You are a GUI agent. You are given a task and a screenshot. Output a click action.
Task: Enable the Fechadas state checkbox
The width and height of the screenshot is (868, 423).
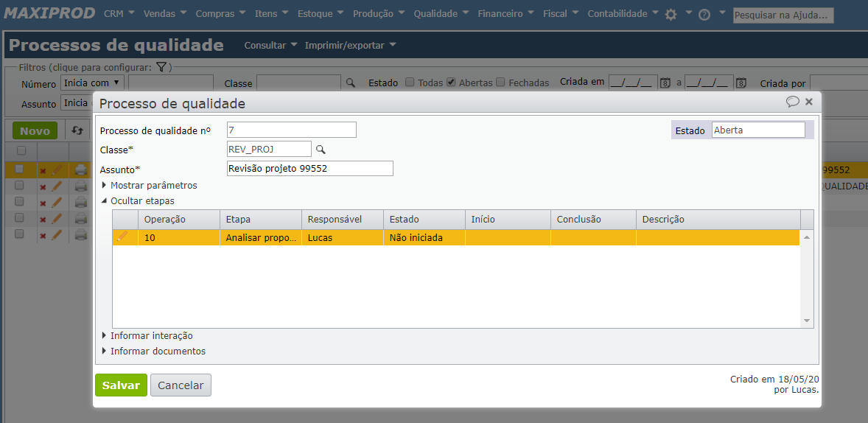(500, 82)
